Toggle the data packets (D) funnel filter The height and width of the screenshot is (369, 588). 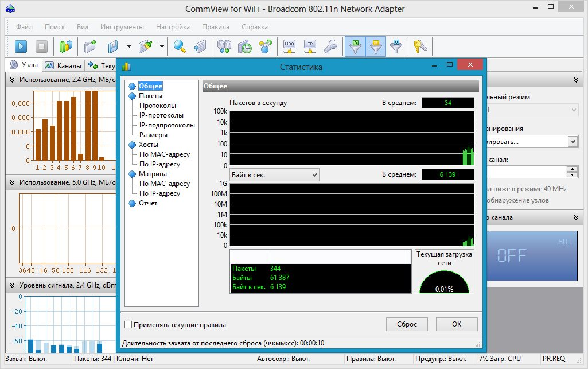coord(356,46)
